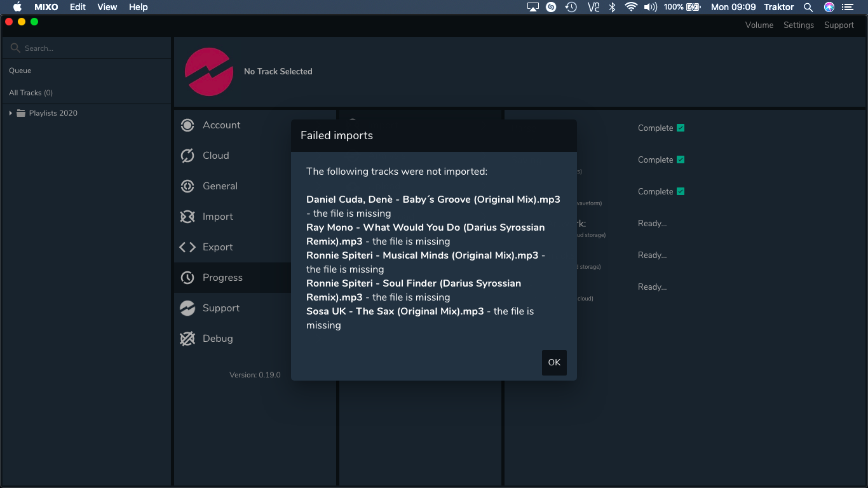The height and width of the screenshot is (488, 868).
Task: Select the Export code-bracket icon
Action: click(x=187, y=247)
